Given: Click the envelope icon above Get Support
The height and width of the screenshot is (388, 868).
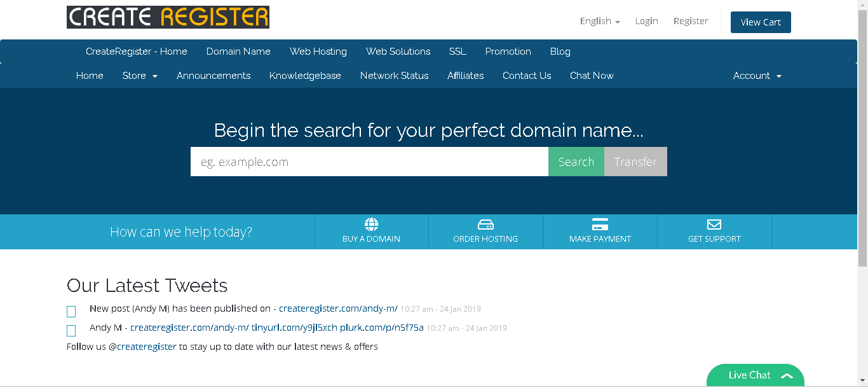Looking at the screenshot, I should [x=714, y=225].
